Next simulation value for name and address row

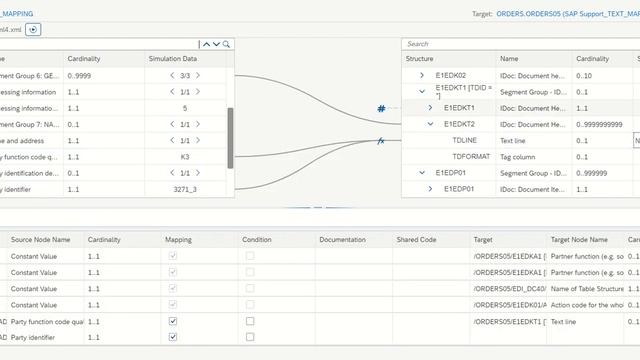198,140
